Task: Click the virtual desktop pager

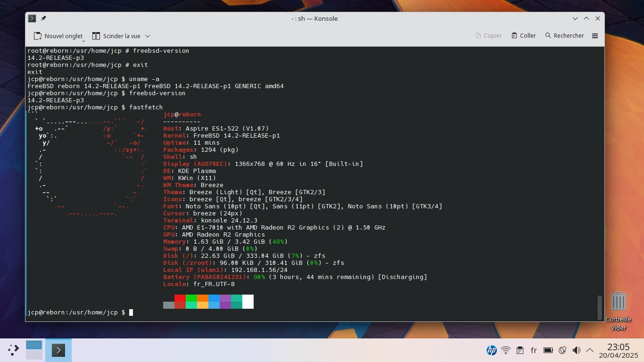Action: [x=34, y=350]
